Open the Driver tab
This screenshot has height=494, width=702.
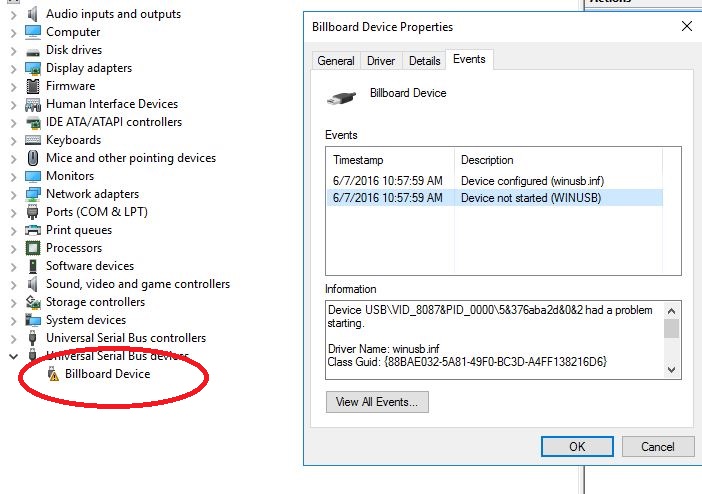point(381,61)
